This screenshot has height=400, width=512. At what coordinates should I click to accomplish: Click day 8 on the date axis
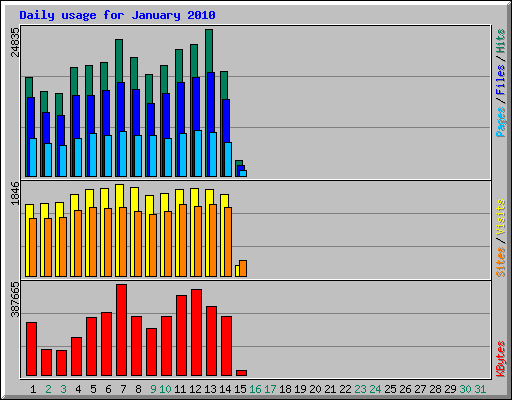click(138, 389)
